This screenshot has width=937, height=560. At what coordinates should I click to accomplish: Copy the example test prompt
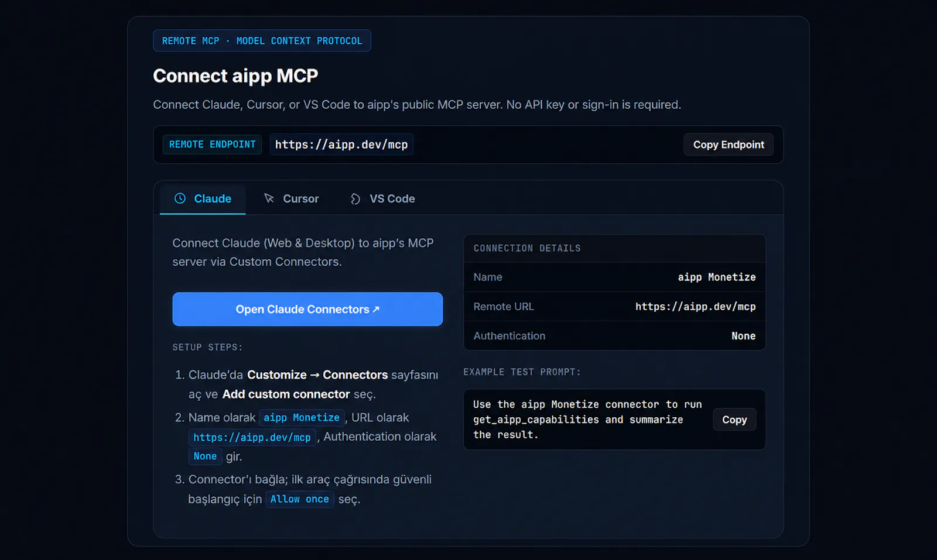tap(734, 420)
